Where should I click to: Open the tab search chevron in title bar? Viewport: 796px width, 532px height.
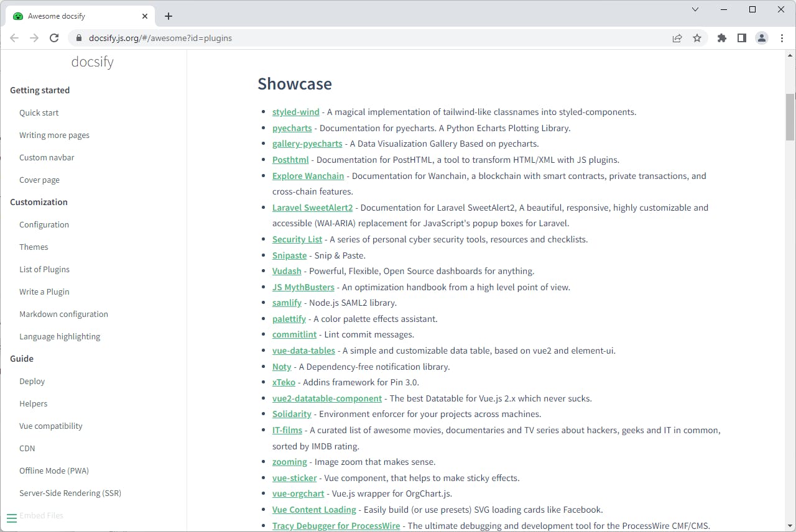click(695, 9)
